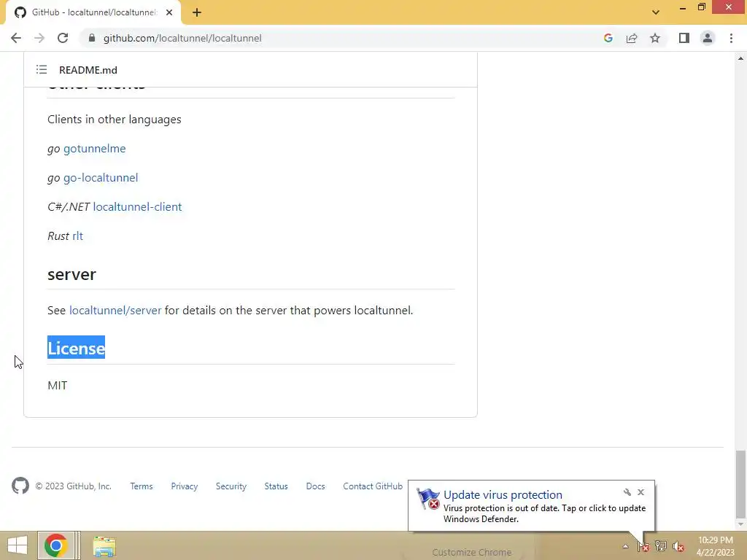747x560 pixels.
Task: Click the README.md file title
Action: (88, 70)
